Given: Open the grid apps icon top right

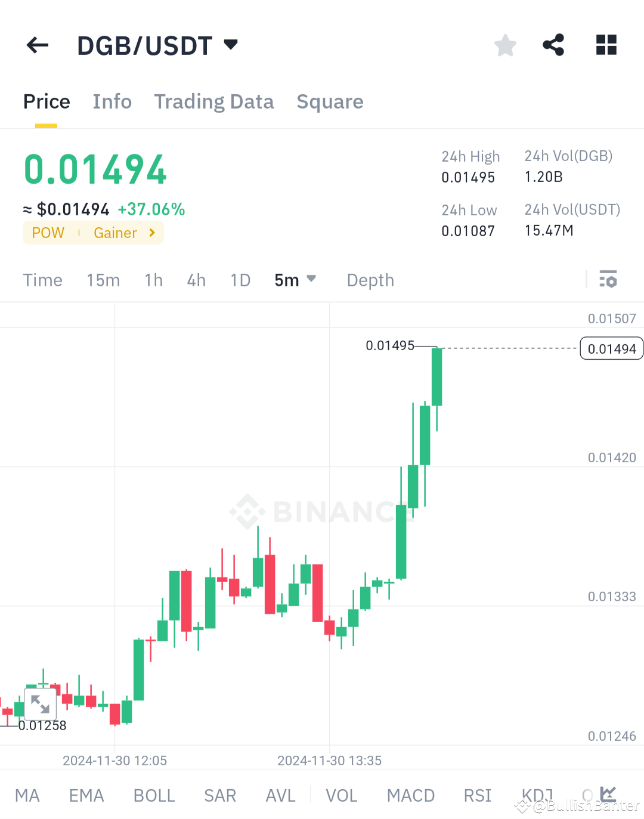Looking at the screenshot, I should click(x=606, y=45).
